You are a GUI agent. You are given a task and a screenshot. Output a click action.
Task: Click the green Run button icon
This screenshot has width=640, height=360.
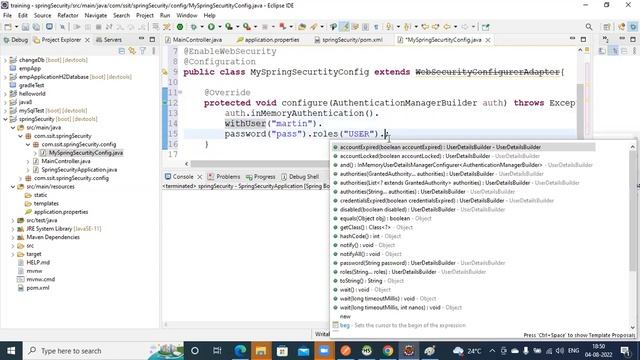point(211,27)
